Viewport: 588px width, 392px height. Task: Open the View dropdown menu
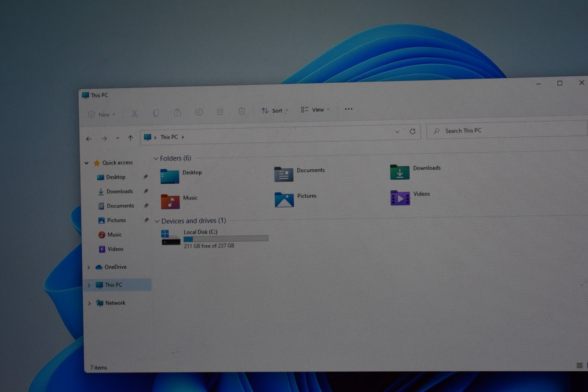315,109
